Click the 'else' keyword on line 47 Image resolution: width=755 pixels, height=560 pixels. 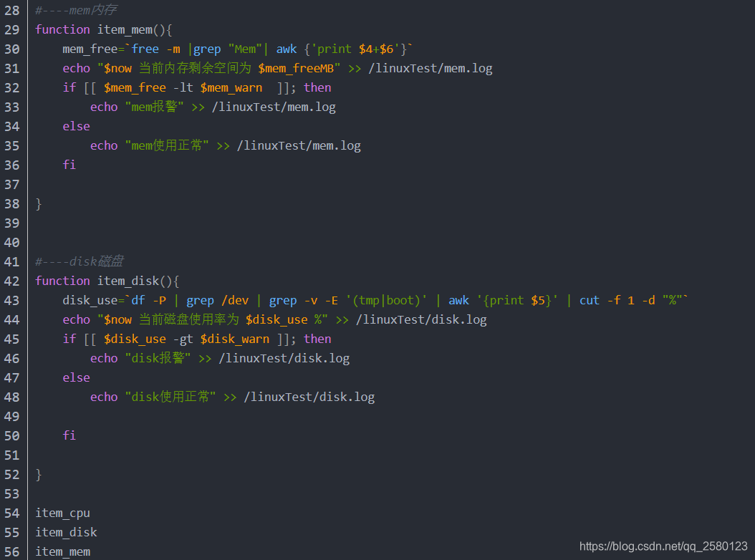76,377
